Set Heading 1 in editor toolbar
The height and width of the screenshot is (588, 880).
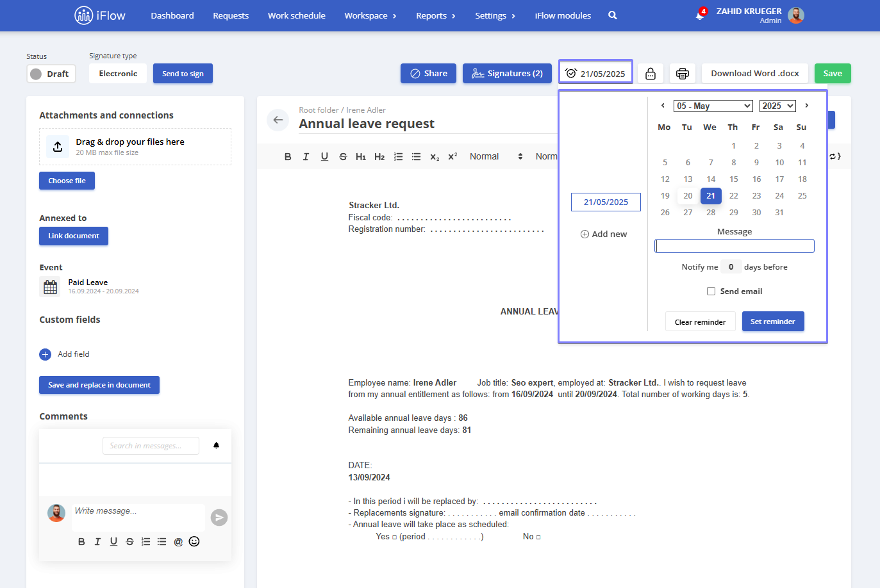tap(361, 156)
